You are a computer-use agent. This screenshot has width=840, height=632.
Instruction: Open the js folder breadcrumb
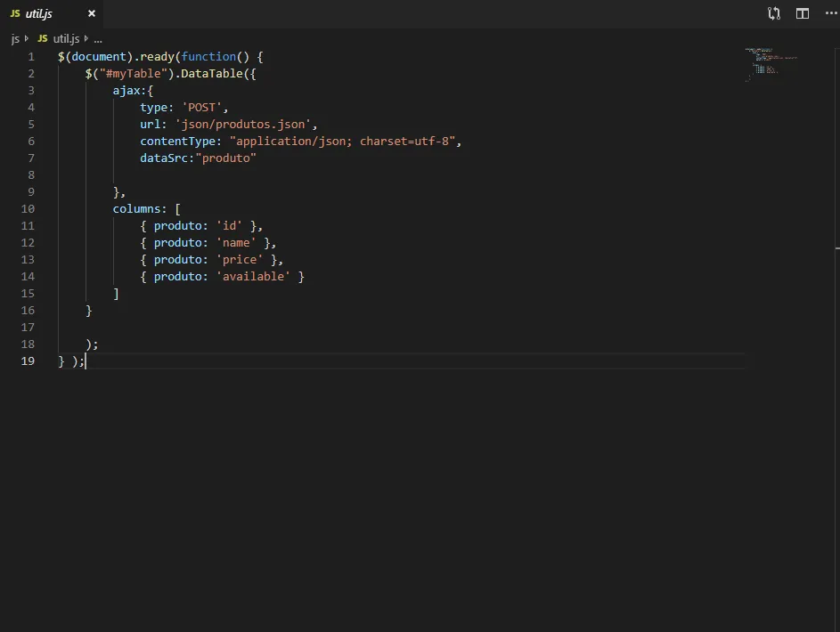pos(15,39)
